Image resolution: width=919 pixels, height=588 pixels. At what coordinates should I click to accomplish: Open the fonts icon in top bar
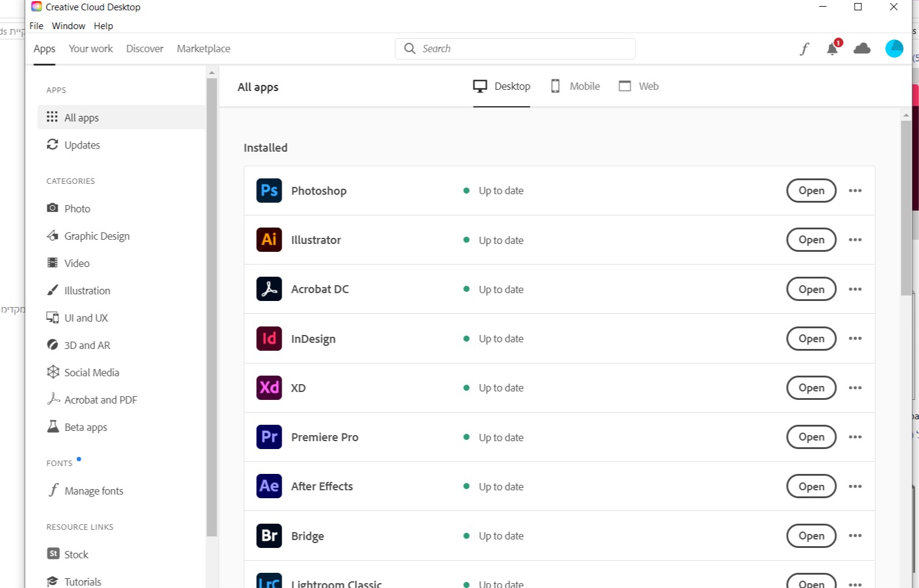(x=804, y=49)
